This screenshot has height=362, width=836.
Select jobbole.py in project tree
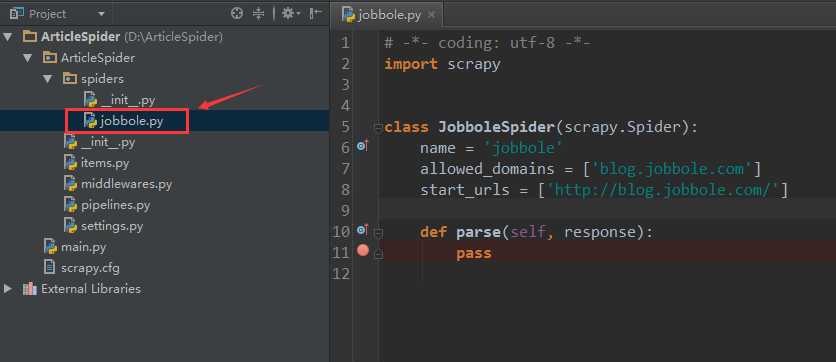coord(132,121)
